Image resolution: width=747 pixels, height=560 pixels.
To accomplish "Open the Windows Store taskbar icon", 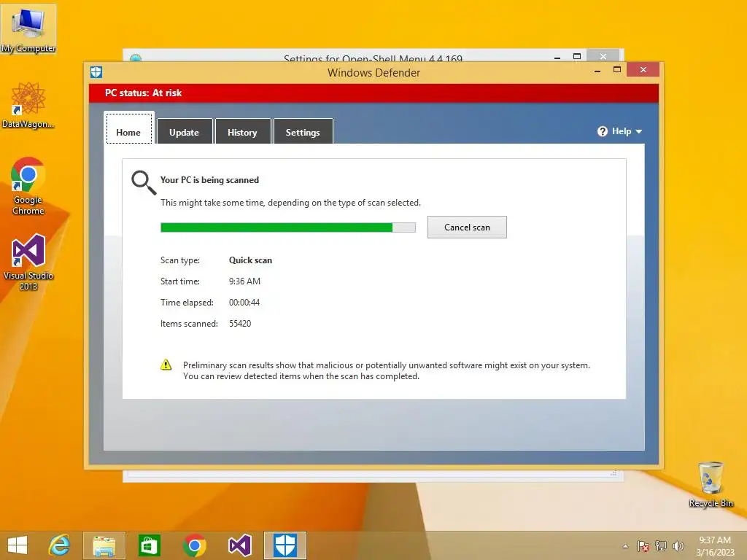I will tap(149, 545).
